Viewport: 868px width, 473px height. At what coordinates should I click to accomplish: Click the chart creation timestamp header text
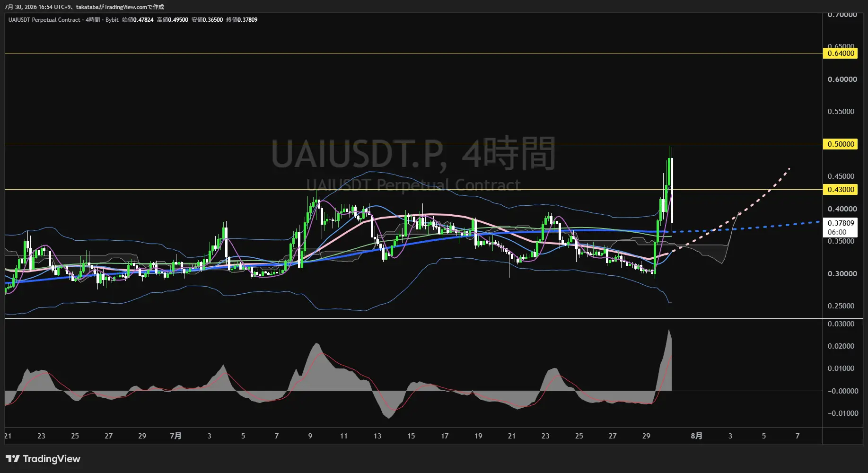point(84,7)
